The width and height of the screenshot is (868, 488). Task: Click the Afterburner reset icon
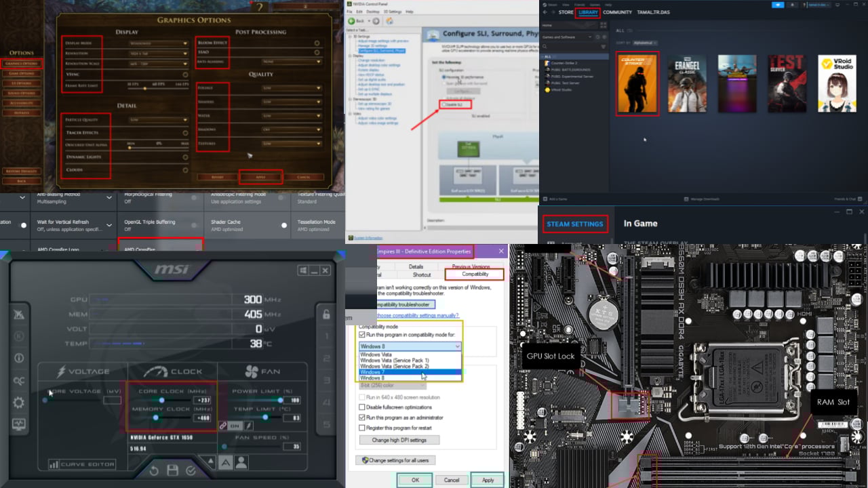(154, 470)
